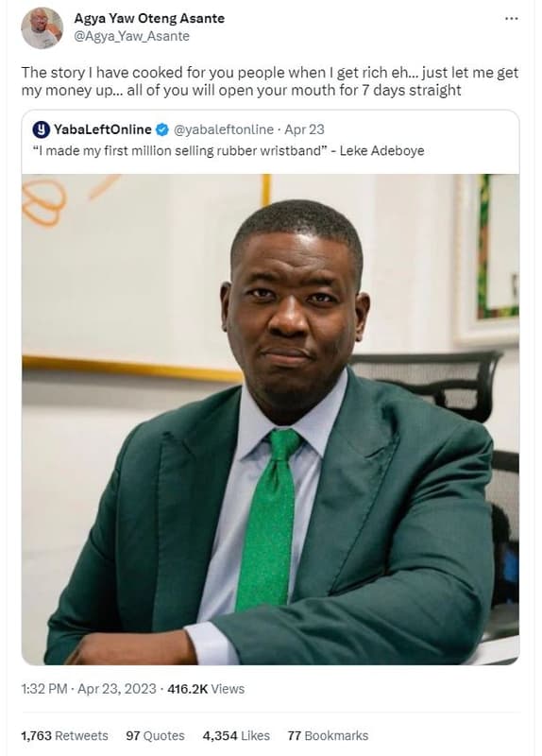Viewport: 542px width, 756px height.
Task: Click the main tweet text about getting rich
Action: pos(270,81)
